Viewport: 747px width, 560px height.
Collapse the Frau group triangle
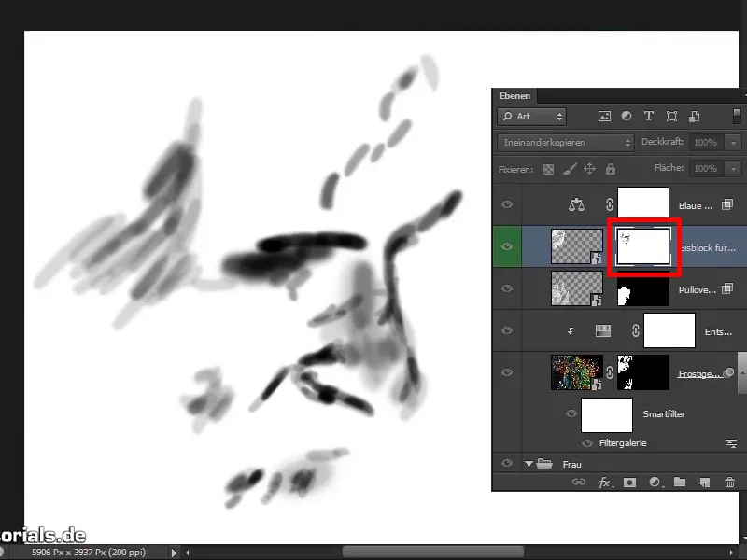click(529, 464)
